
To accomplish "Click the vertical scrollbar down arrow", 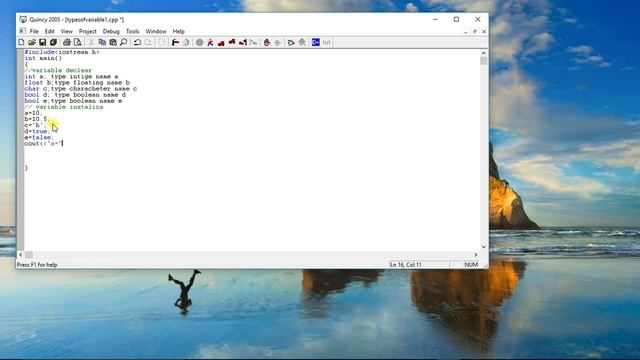I will (484, 247).
